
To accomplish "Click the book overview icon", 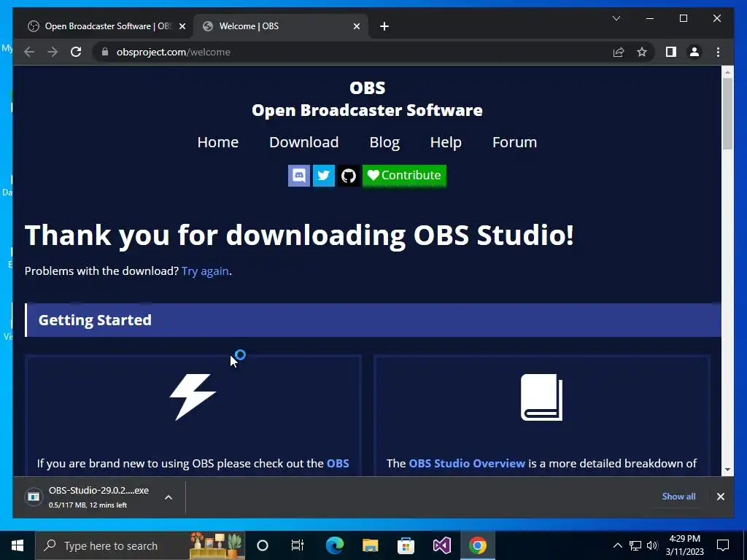I will pos(541,397).
